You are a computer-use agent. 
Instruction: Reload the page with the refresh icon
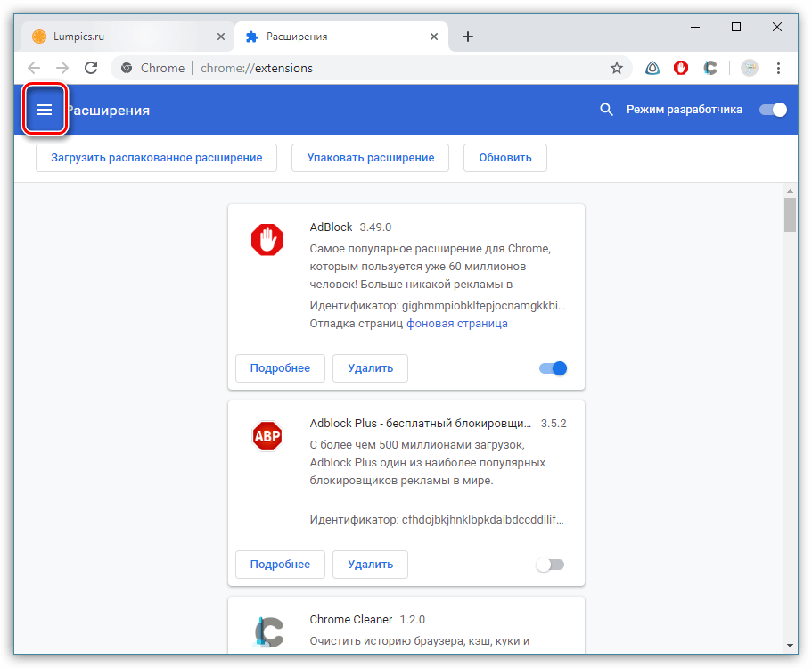[90, 68]
